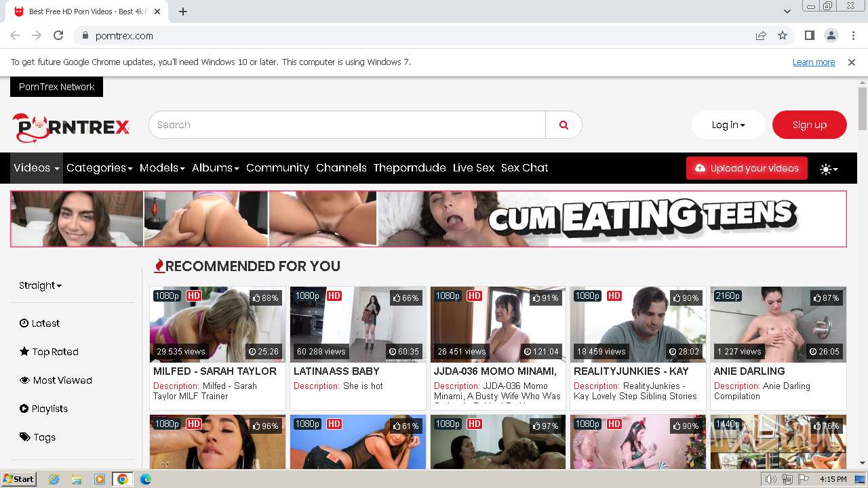Click the red search magnifier icon
This screenshot has height=488, width=868.
[564, 125]
